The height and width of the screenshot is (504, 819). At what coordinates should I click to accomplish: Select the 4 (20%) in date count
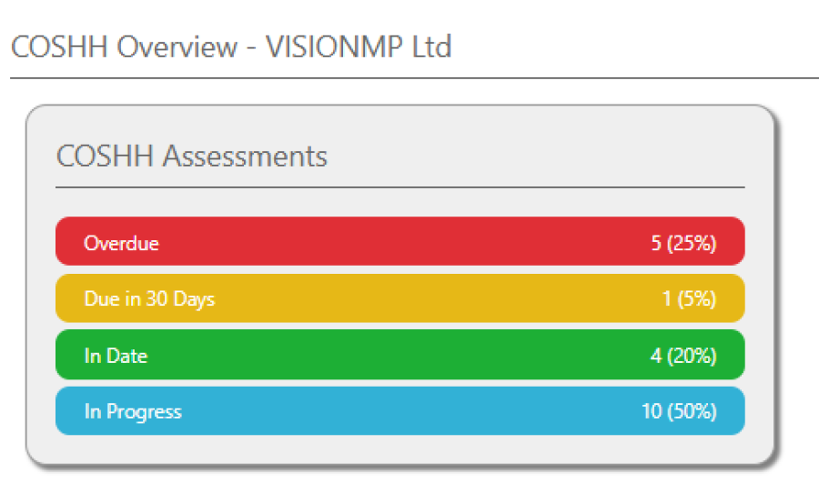[x=683, y=357]
